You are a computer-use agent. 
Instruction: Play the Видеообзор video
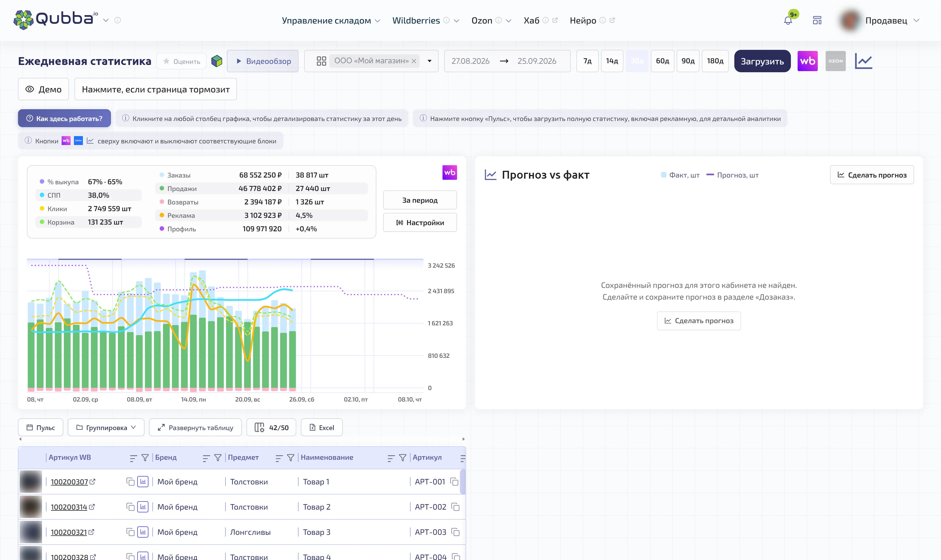[263, 61]
